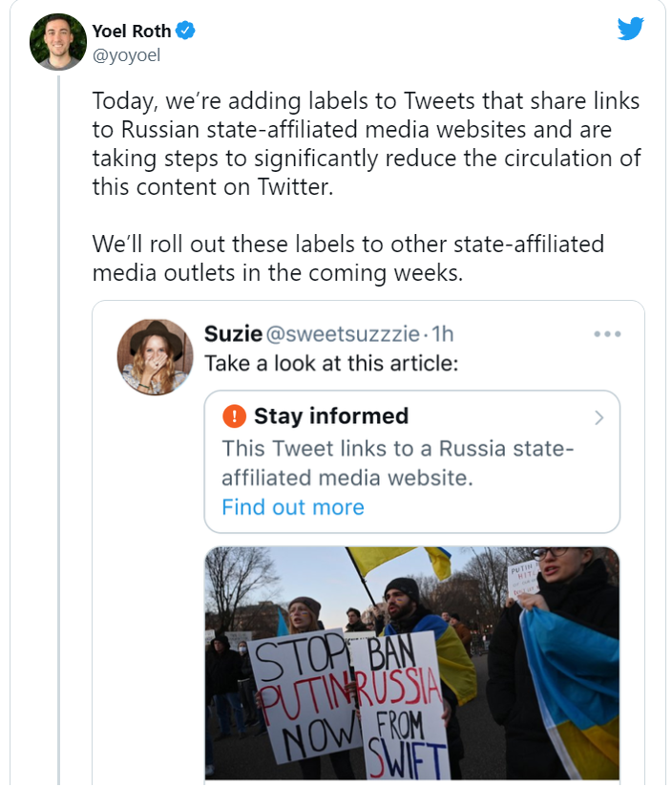Click the "Find out more" link
This screenshot has height=787, width=672.
[293, 506]
